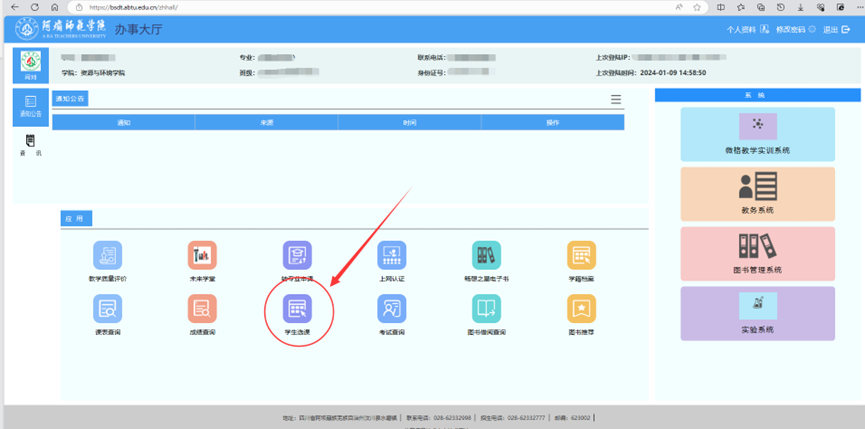This screenshot has height=429, width=865.
Task: Open the 教务系统 academic system card
Action: tap(757, 193)
